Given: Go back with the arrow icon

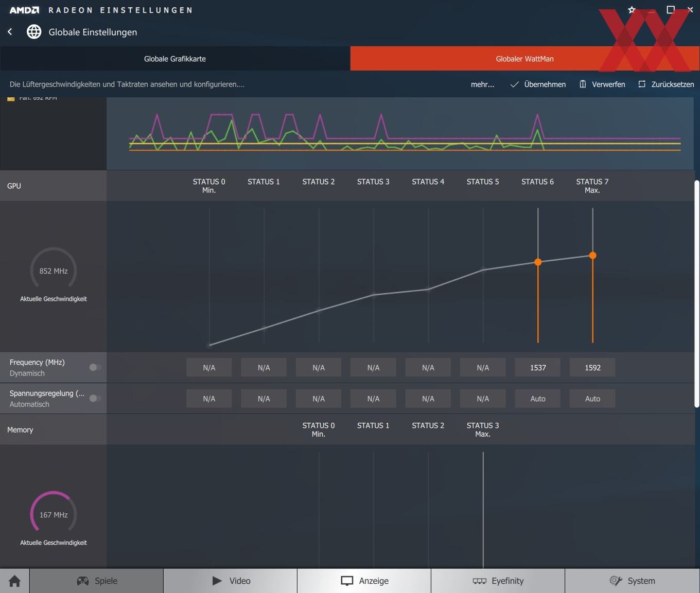Looking at the screenshot, I should tap(10, 32).
